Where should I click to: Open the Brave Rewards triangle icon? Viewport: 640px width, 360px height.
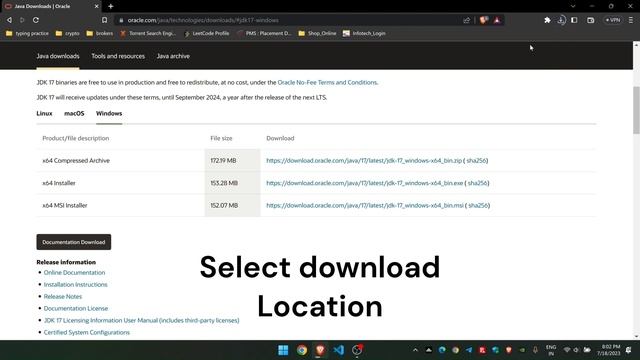(497, 20)
